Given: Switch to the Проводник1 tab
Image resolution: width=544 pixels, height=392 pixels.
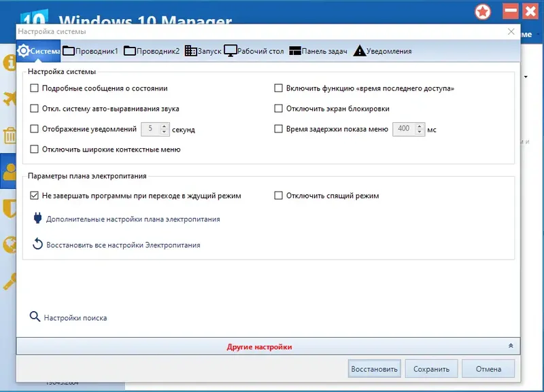Looking at the screenshot, I should [90, 51].
